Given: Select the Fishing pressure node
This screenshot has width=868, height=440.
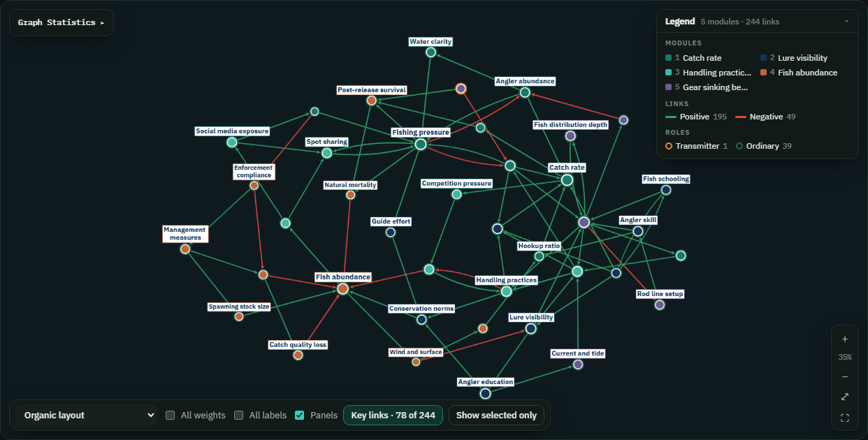Looking at the screenshot, I should click(x=421, y=144).
